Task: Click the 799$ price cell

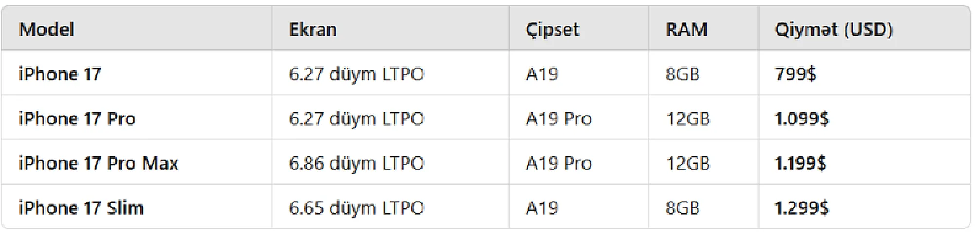Action: tap(795, 74)
